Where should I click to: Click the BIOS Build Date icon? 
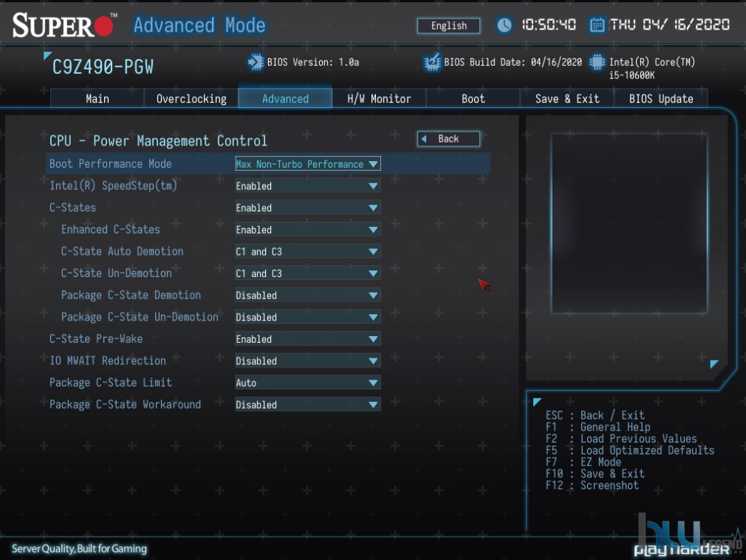point(432,62)
